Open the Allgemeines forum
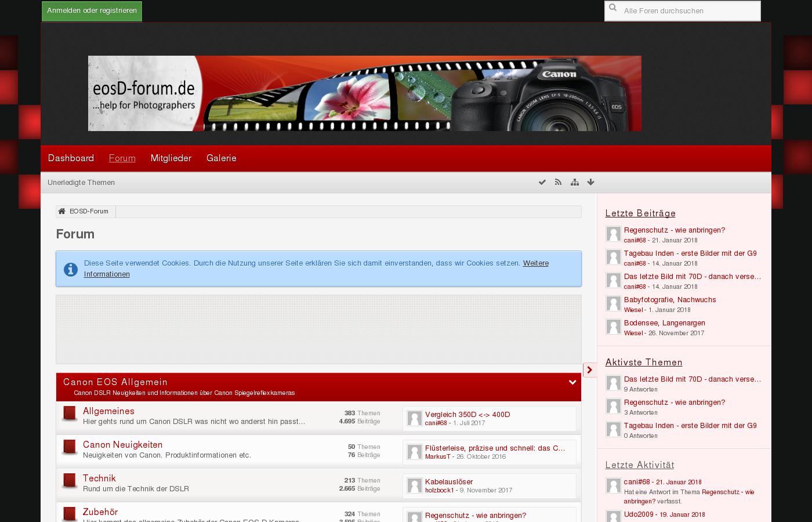812x522 pixels. [x=108, y=411]
